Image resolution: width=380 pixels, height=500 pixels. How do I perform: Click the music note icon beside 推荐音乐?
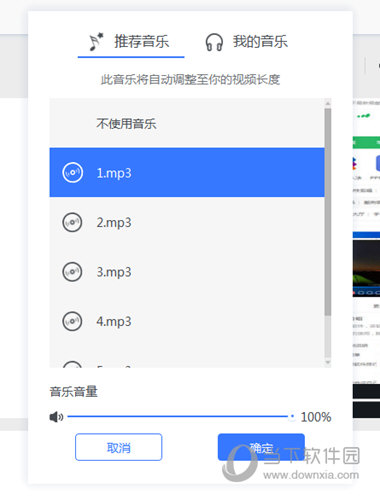pos(97,42)
